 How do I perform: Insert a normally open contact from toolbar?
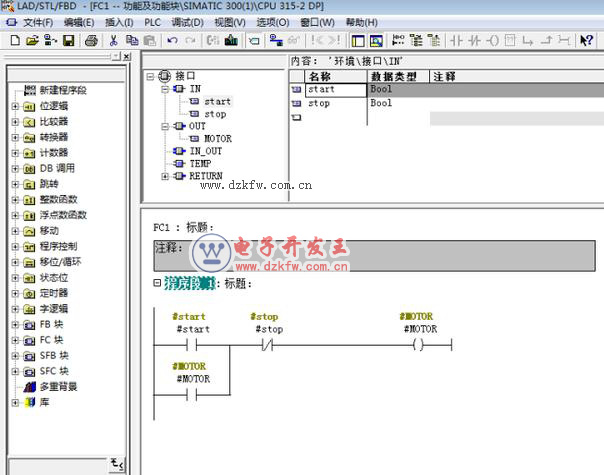point(456,40)
